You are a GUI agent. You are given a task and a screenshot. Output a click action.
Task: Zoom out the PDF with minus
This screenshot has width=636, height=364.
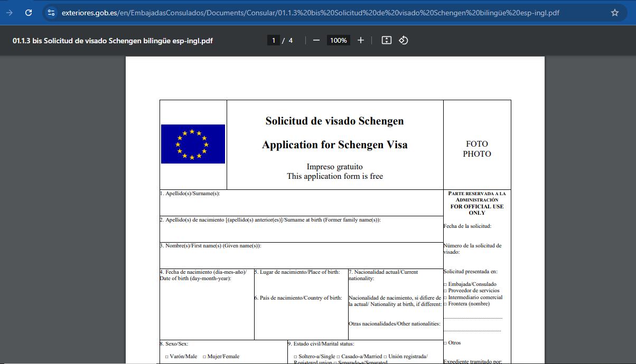[316, 40]
